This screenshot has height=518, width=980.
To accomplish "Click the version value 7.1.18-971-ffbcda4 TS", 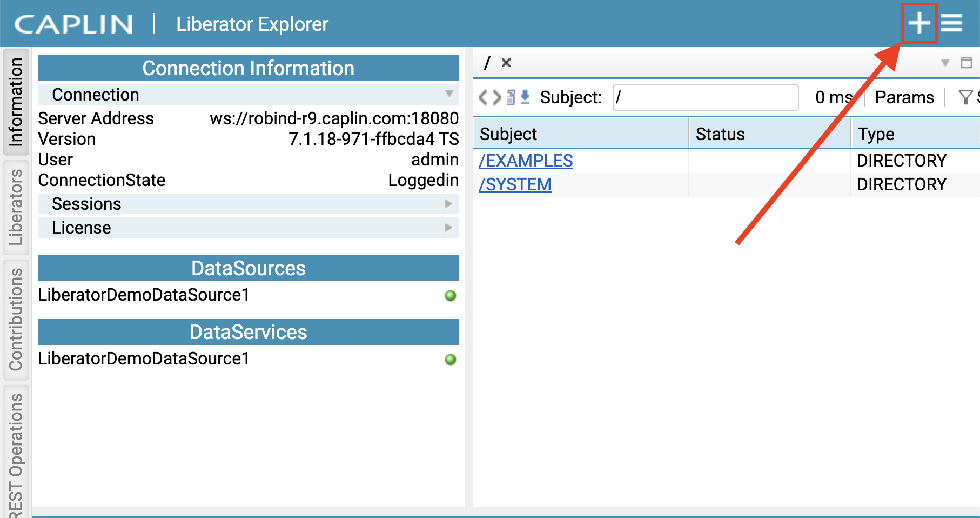I will click(x=374, y=139).
